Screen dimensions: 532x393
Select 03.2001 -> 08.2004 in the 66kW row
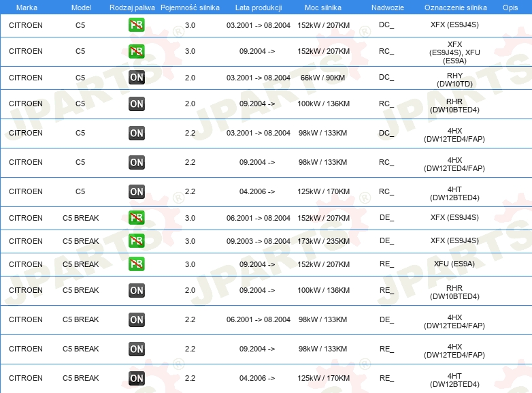(x=259, y=78)
